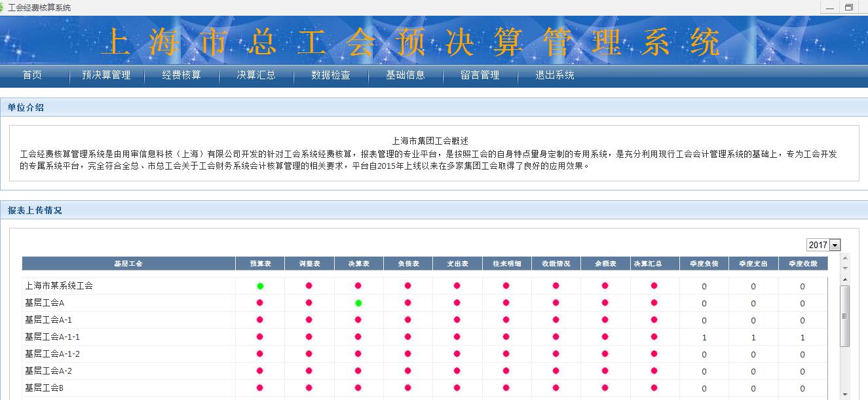Click green 决算表 dot for 基层工会A

(x=358, y=303)
